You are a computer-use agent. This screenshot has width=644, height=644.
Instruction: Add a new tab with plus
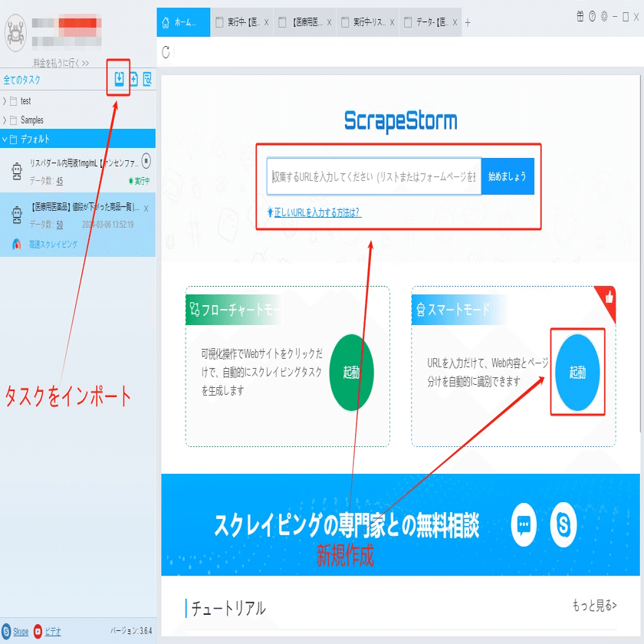tap(468, 22)
